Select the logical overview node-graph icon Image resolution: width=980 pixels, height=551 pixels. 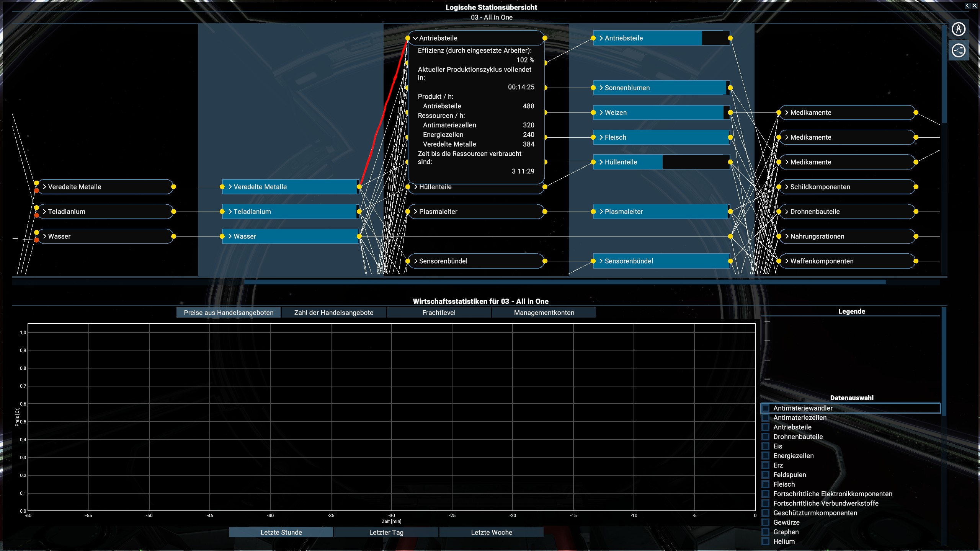point(959,50)
